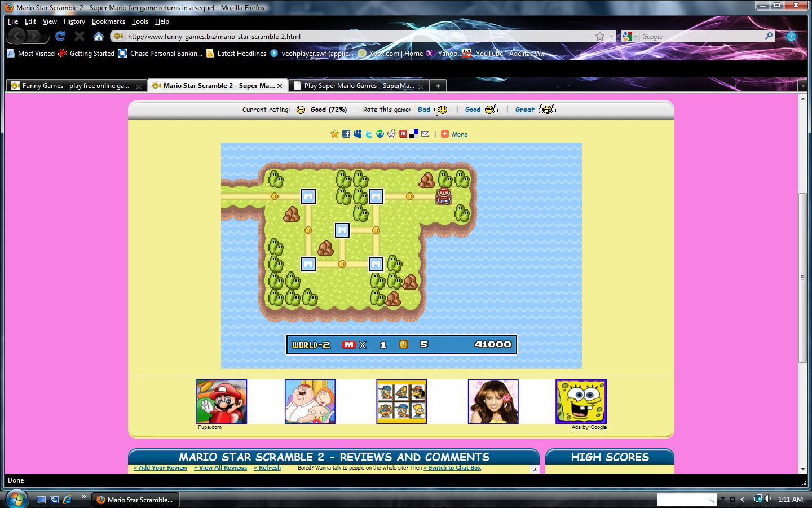
Task: Open the Google search engine dropdown
Action: (637, 36)
